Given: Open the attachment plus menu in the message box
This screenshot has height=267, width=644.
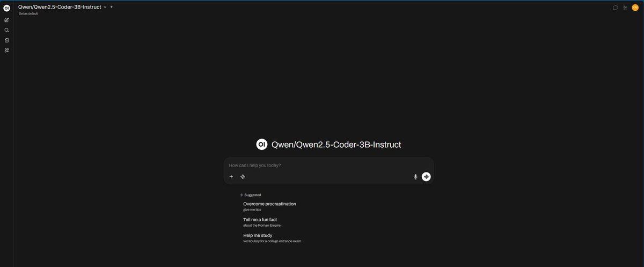Looking at the screenshot, I should [231, 177].
